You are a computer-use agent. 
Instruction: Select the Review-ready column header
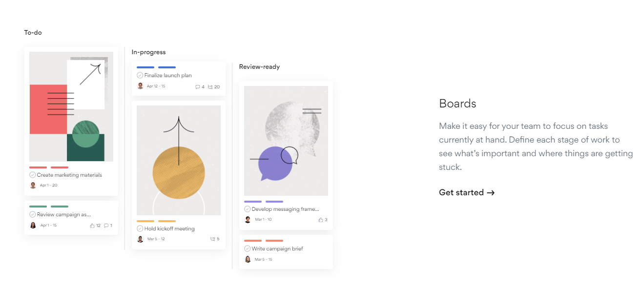point(259,67)
